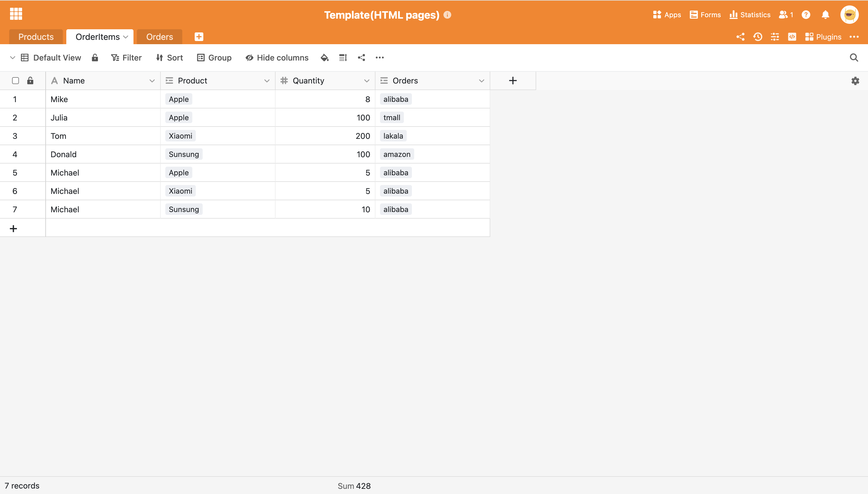
Task: Open the notifications bell
Action: point(826,15)
